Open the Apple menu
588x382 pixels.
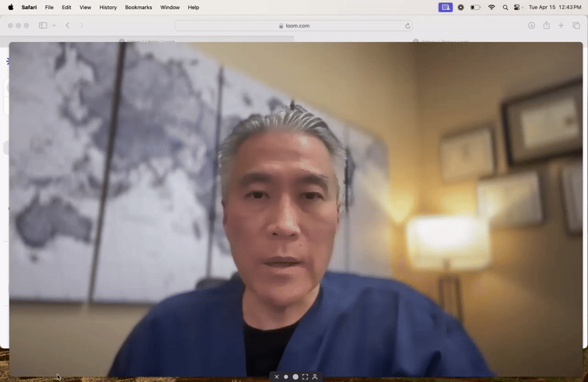coord(10,7)
